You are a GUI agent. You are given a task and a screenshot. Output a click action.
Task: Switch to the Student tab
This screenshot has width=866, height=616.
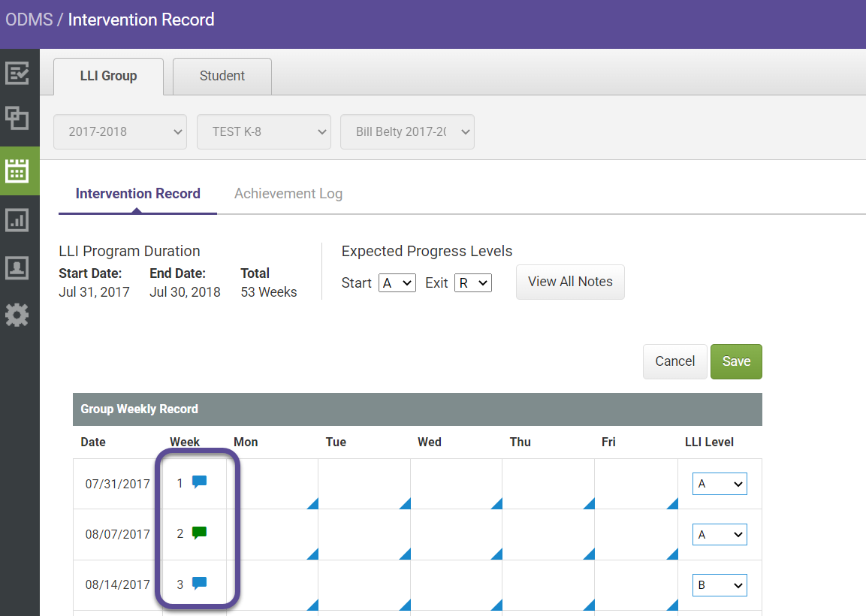click(x=222, y=76)
